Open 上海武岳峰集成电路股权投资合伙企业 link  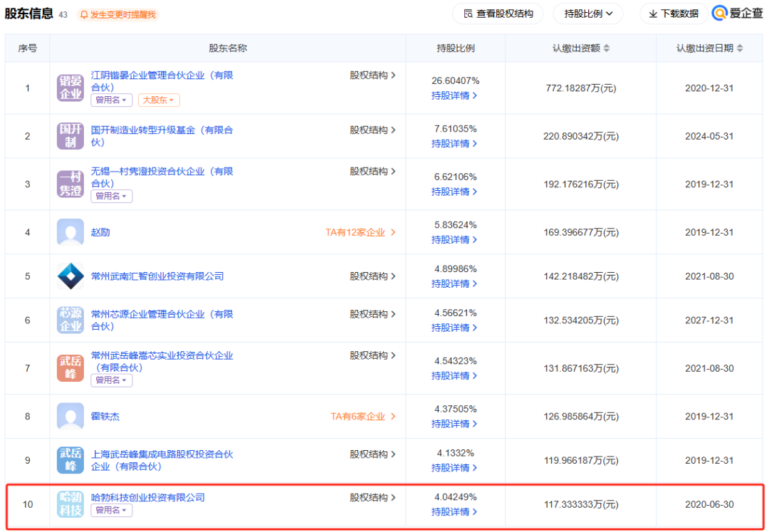pos(162,460)
